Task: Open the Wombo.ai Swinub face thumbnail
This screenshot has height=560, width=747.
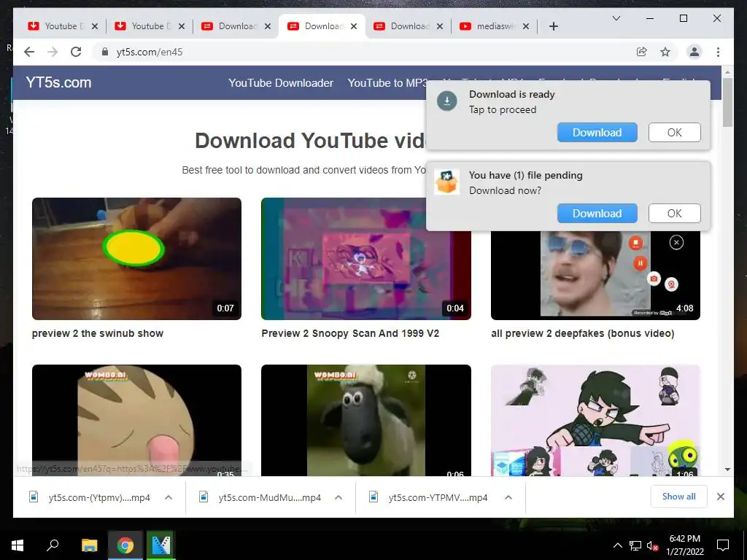Action: click(x=136, y=421)
